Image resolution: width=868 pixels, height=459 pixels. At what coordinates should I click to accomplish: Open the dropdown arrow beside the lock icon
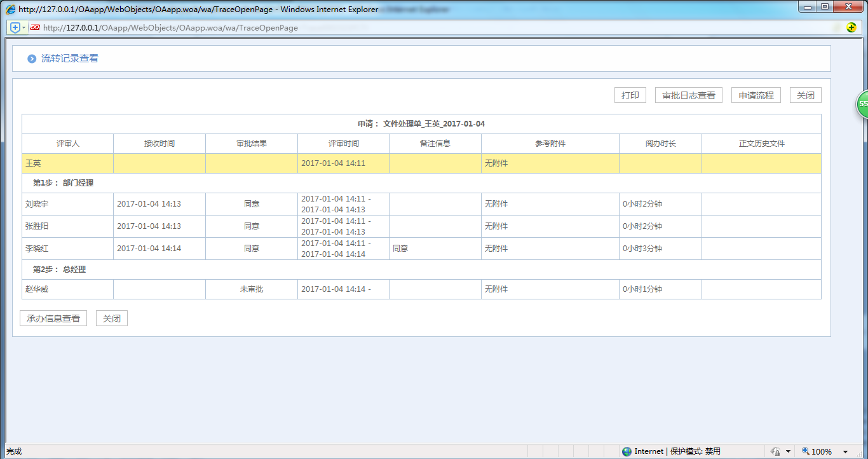point(789,452)
